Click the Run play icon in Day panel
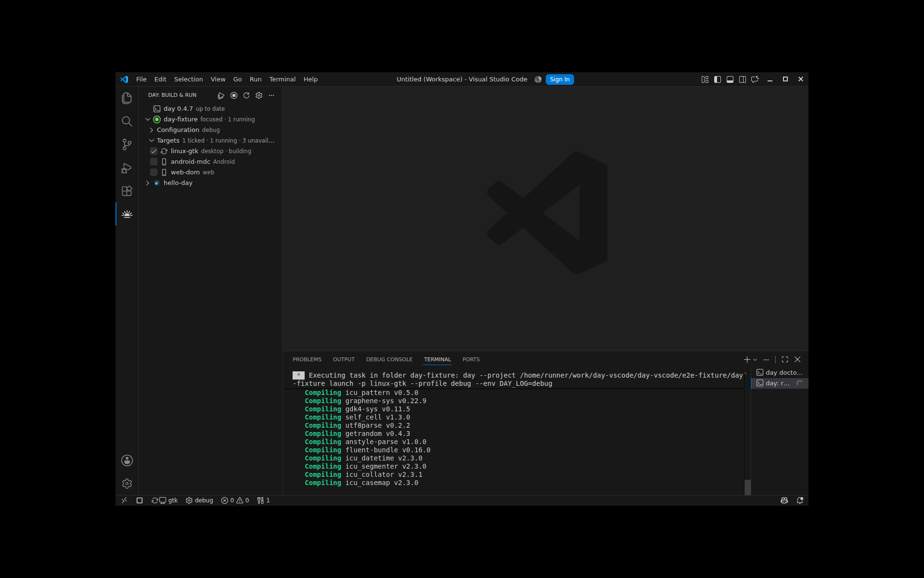Image resolution: width=924 pixels, height=578 pixels. (221, 95)
